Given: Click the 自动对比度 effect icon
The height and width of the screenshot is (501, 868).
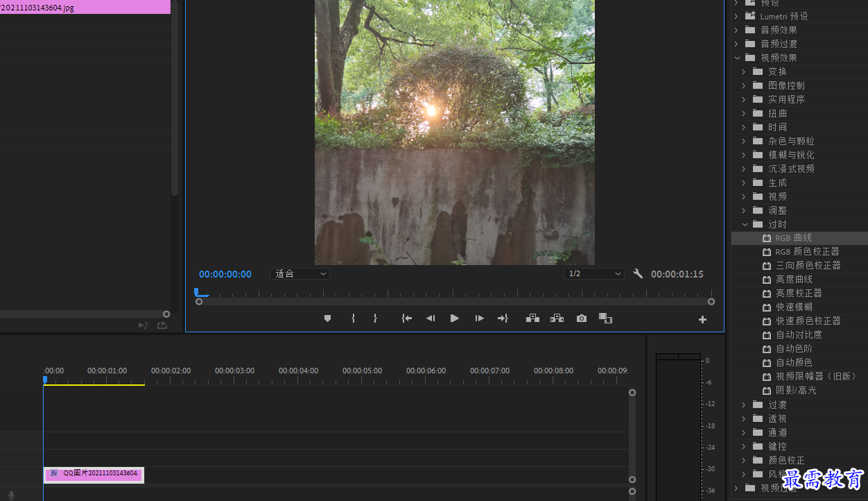Looking at the screenshot, I should (x=767, y=335).
